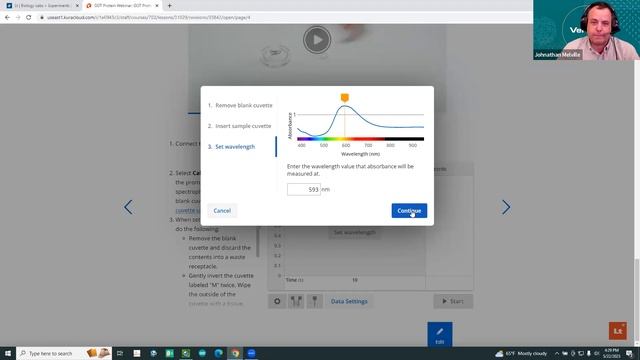This screenshot has height=360, width=640.
Task: Select the orange wavelength marker on the spectrum
Action: (x=344, y=98)
